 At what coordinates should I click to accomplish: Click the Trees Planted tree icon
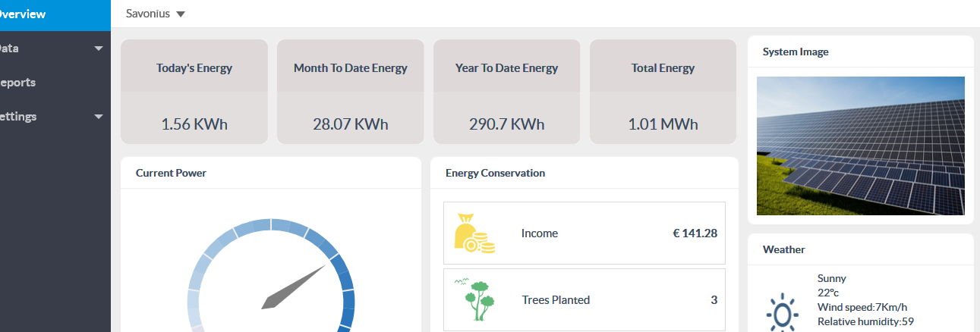474,299
